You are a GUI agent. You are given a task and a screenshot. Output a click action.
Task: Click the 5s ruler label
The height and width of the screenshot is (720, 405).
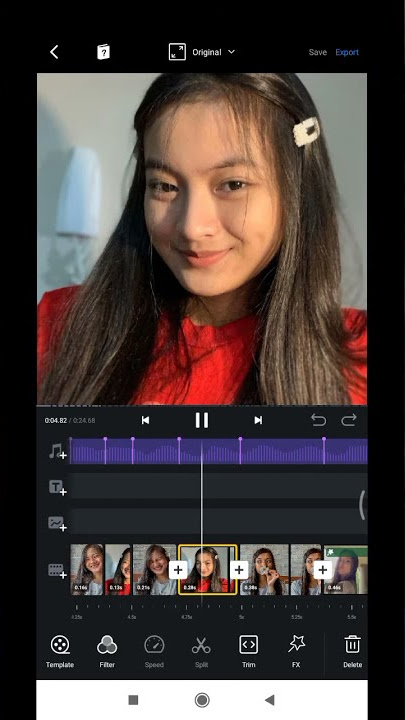point(242,617)
